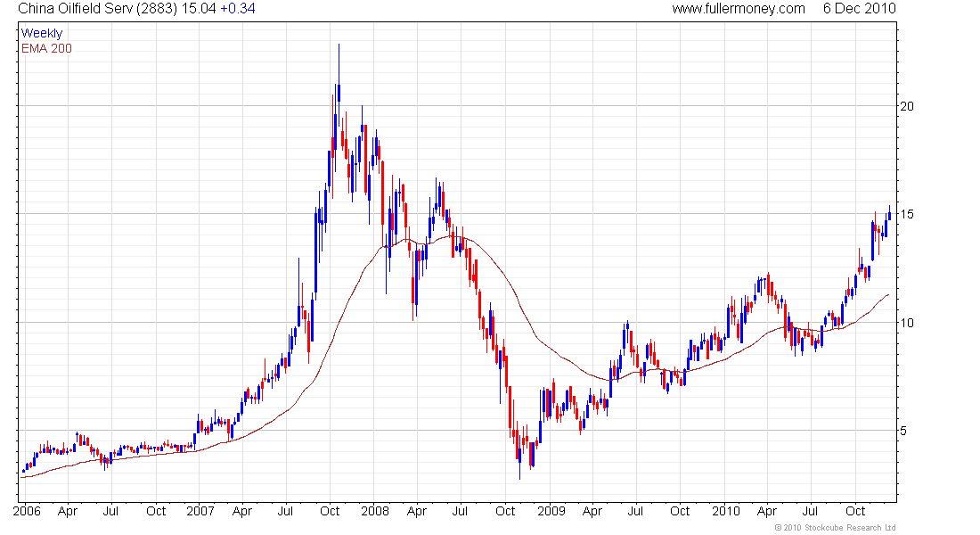
Task: Click the x-axis label 2009
Action: 551,511
